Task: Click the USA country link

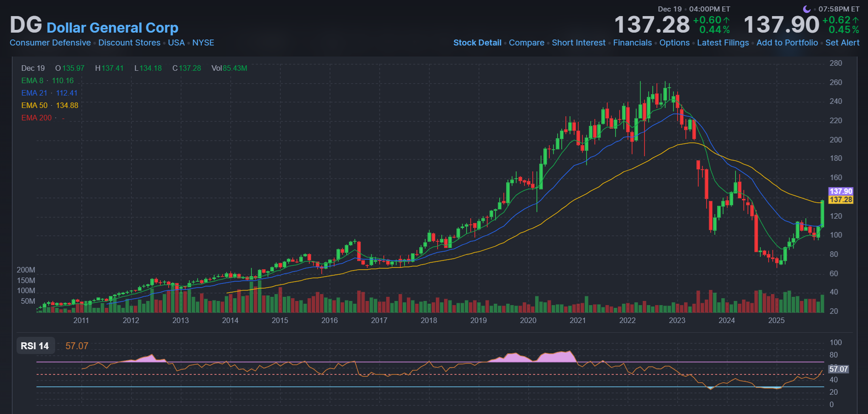Action: [x=176, y=43]
